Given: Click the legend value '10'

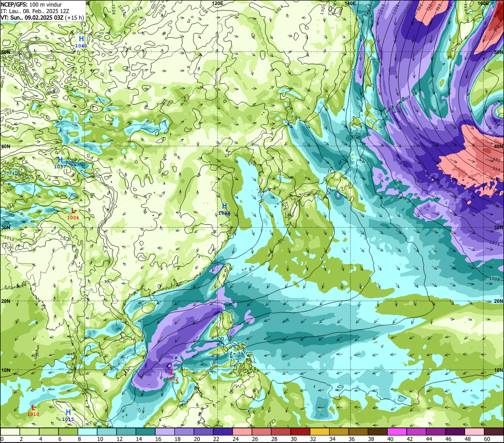Looking at the screenshot, I should click(x=100, y=439).
